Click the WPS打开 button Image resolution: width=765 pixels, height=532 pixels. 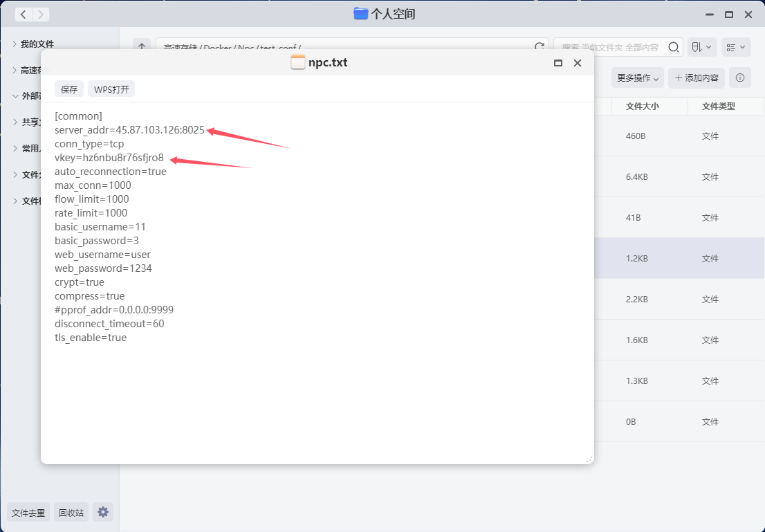(x=111, y=89)
